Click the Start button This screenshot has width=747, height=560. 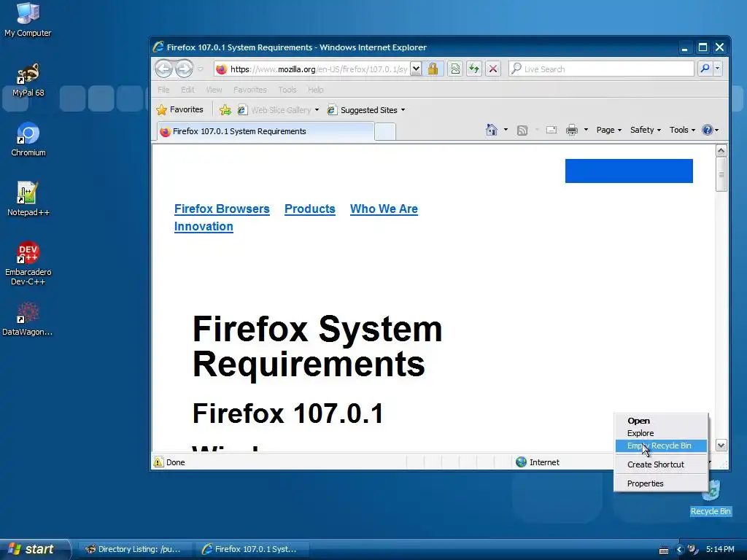(34, 549)
